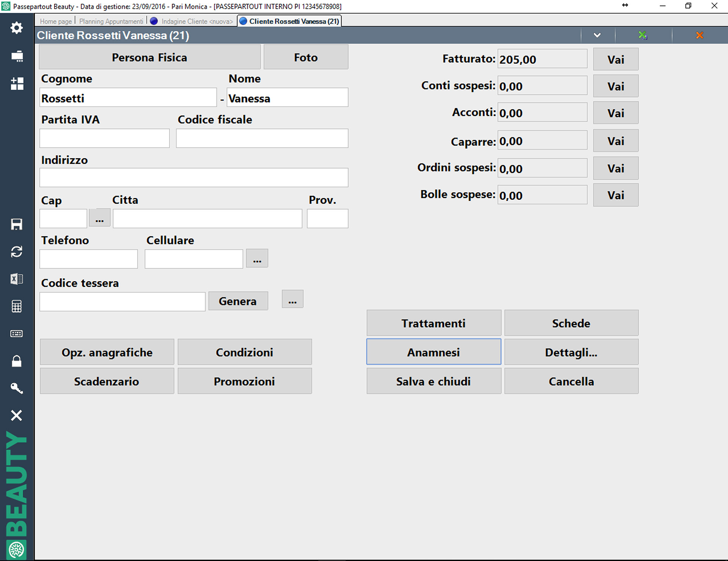The width and height of the screenshot is (728, 561).
Task: Click Vai next to Conti sospesi
Action: click(x=616, y=86)
